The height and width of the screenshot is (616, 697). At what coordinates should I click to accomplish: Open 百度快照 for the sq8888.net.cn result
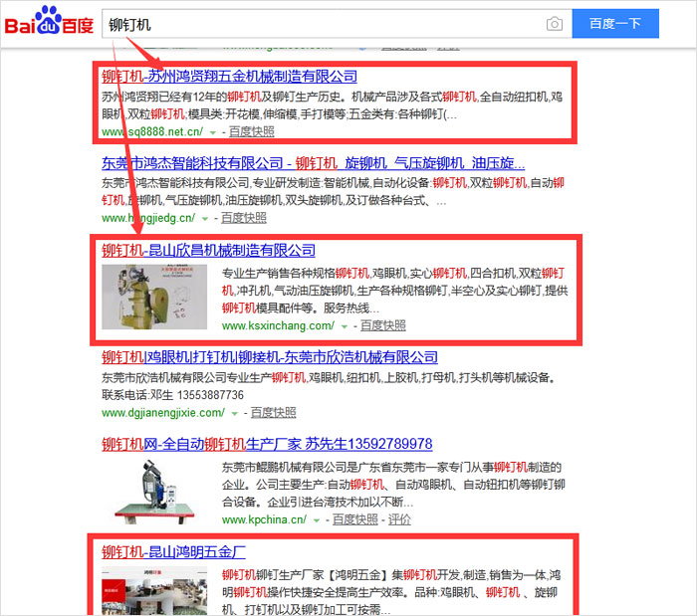pos(251,131)
